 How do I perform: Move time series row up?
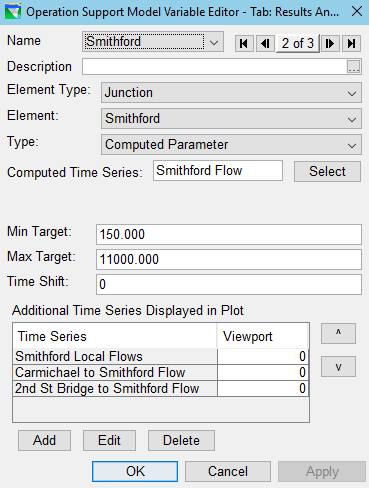(338, 333)
